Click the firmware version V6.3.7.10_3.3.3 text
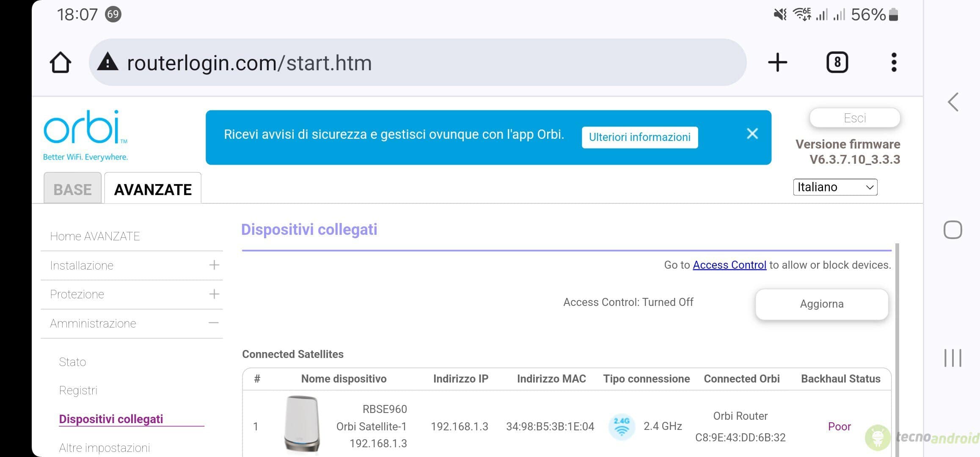 click(854, 160)
